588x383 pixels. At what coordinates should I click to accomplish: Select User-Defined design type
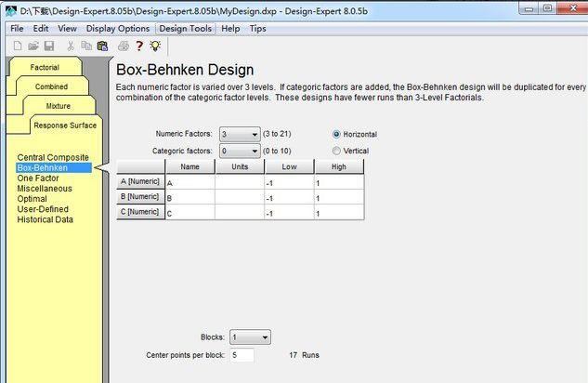pyautogui.click(x=43, y=209)
